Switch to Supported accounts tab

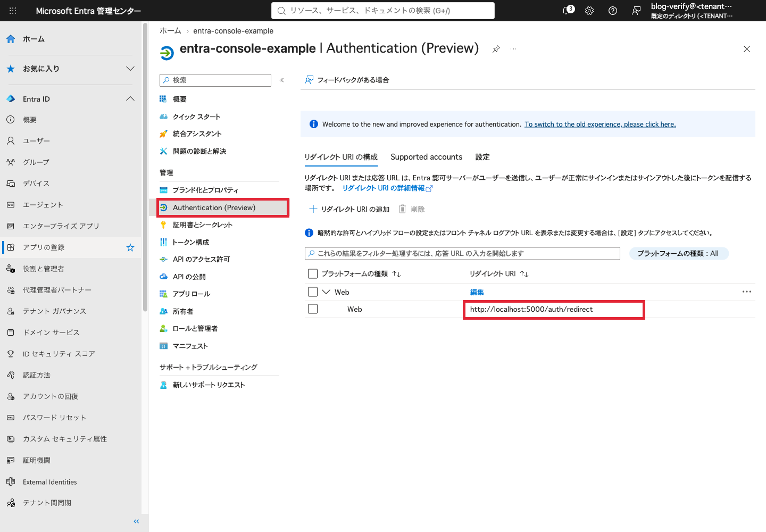pos(426,157)
